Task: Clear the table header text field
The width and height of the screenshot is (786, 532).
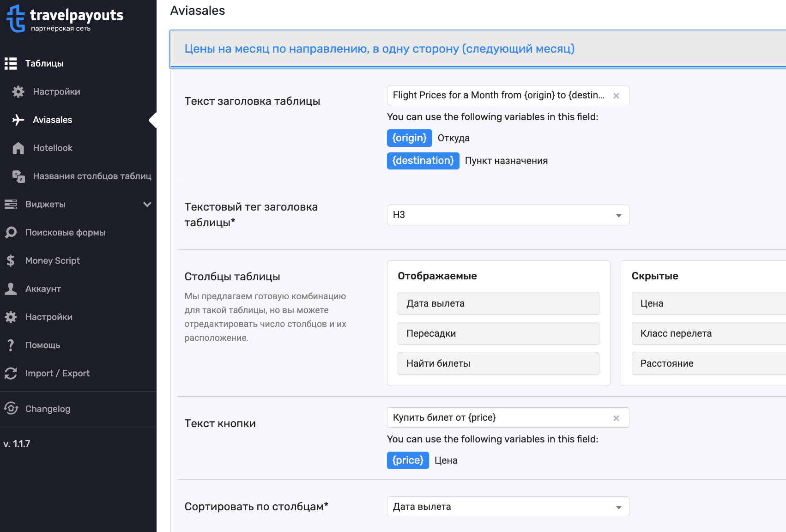Action: (616, 96)
